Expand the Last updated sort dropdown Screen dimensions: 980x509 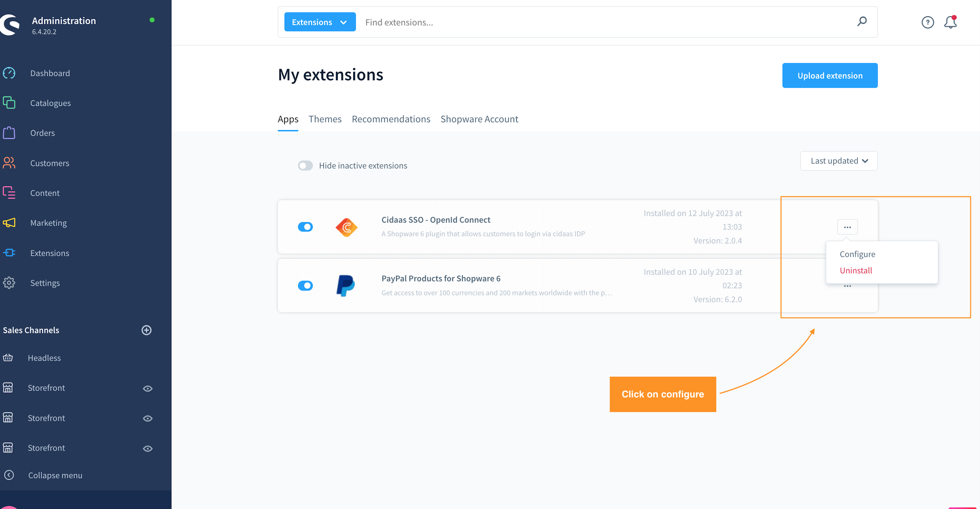coord(839,160)
